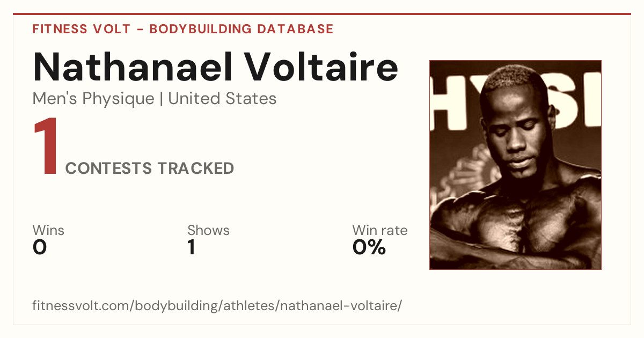Select the 0% win rate value
Viewport: 644px width, 338px height.
(369, 247)
